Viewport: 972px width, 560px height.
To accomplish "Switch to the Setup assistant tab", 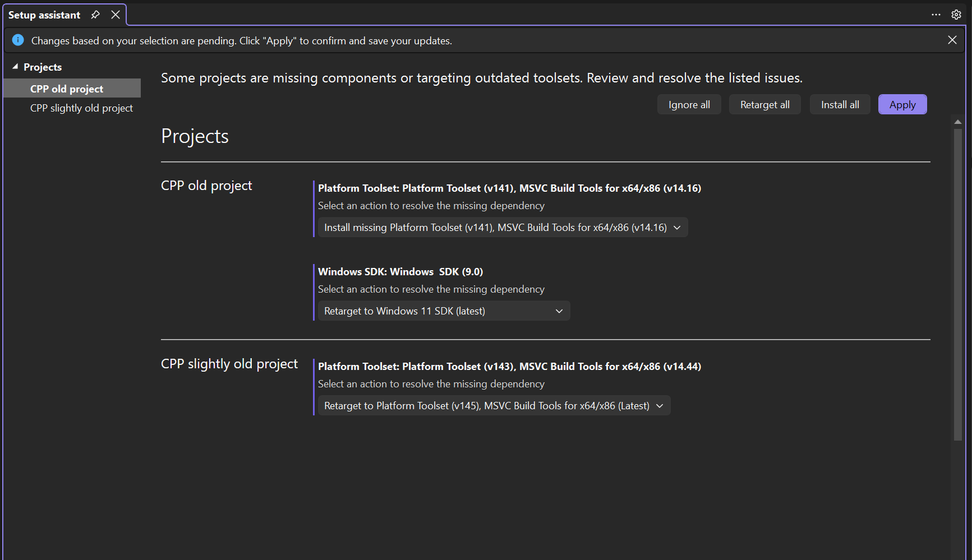I will coord(44,15).
